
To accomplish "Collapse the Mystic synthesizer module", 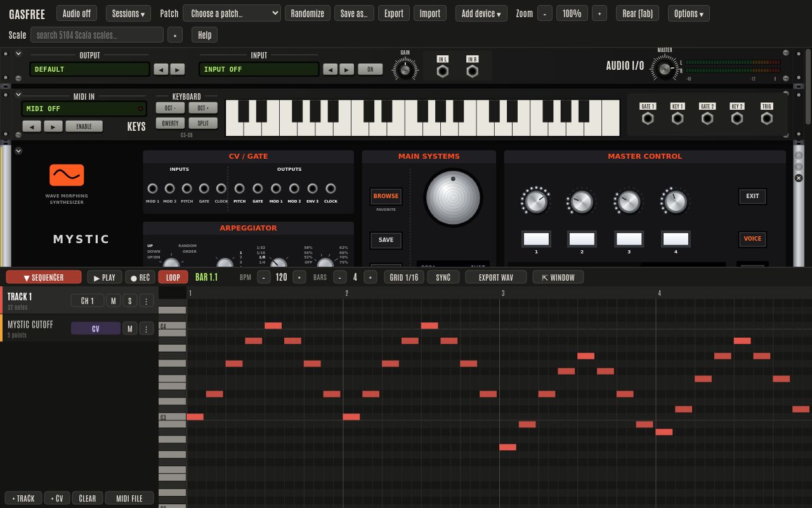I will (x=18, y=151).
